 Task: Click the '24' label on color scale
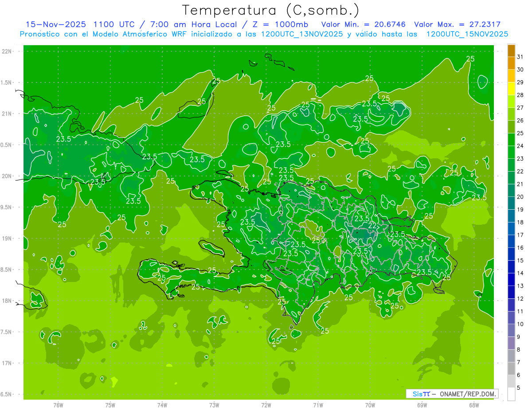tap(520, 146)
